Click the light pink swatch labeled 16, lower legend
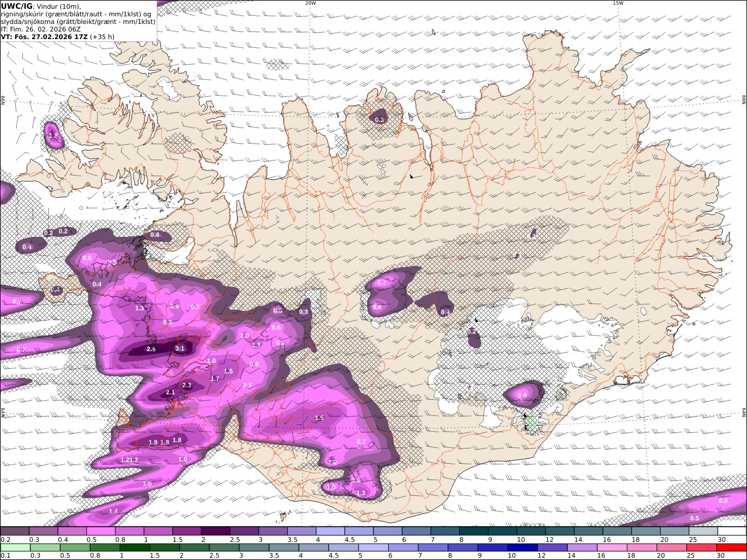 612,548
